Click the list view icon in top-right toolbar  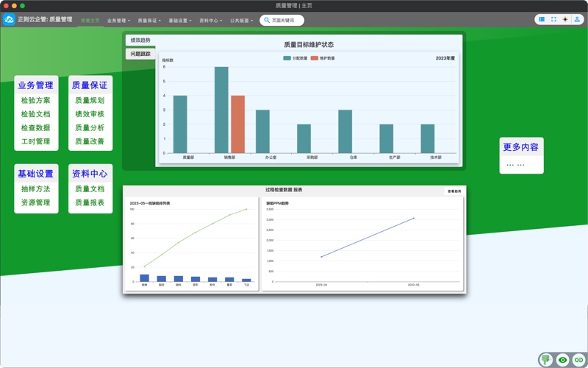click(x=542, y=20)
